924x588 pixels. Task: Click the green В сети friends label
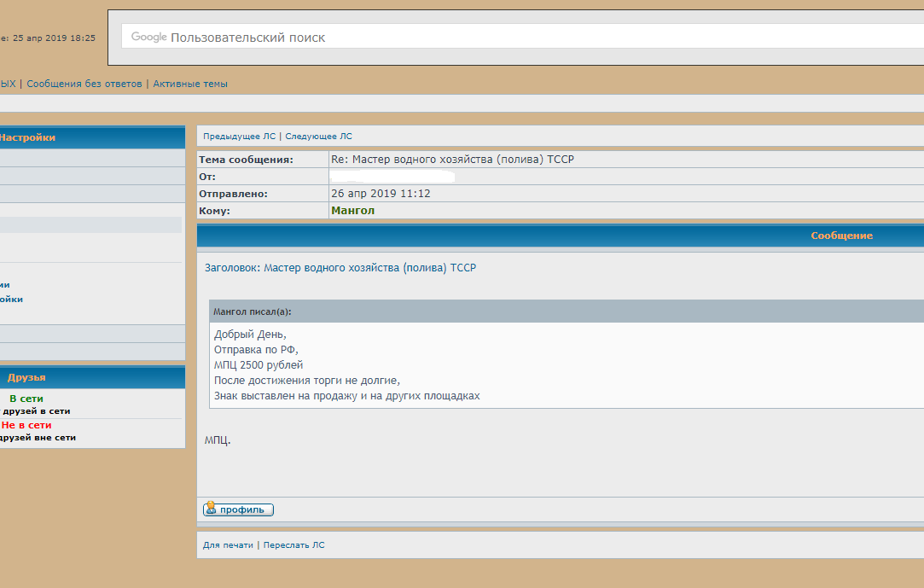[26, 399]
